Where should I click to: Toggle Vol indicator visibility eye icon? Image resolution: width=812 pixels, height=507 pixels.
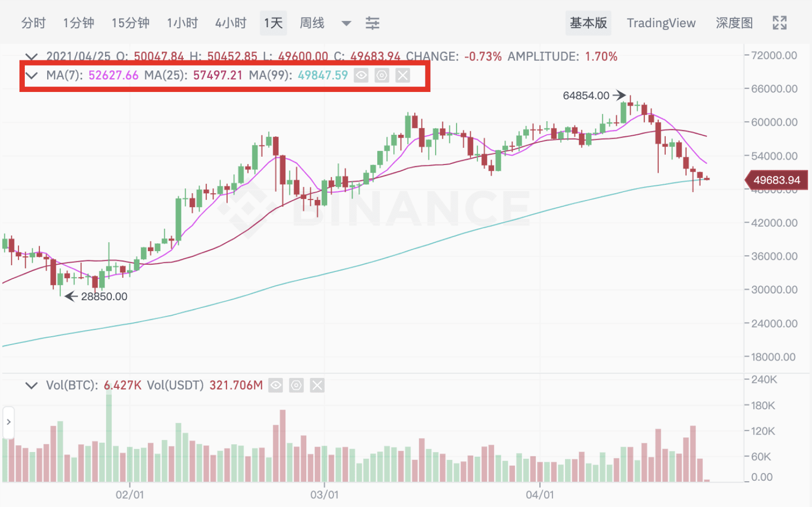(276, 386)
